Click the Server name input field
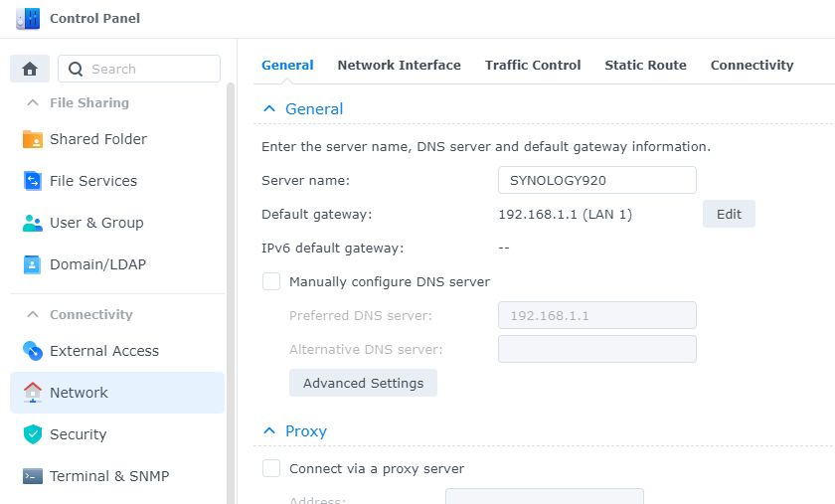Screen dimensions: 835x504 coord(596,180)
